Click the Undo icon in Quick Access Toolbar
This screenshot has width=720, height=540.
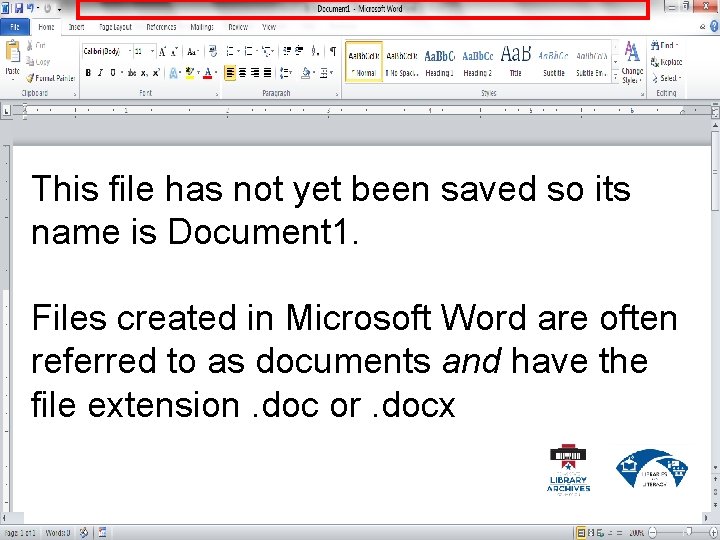31,8
